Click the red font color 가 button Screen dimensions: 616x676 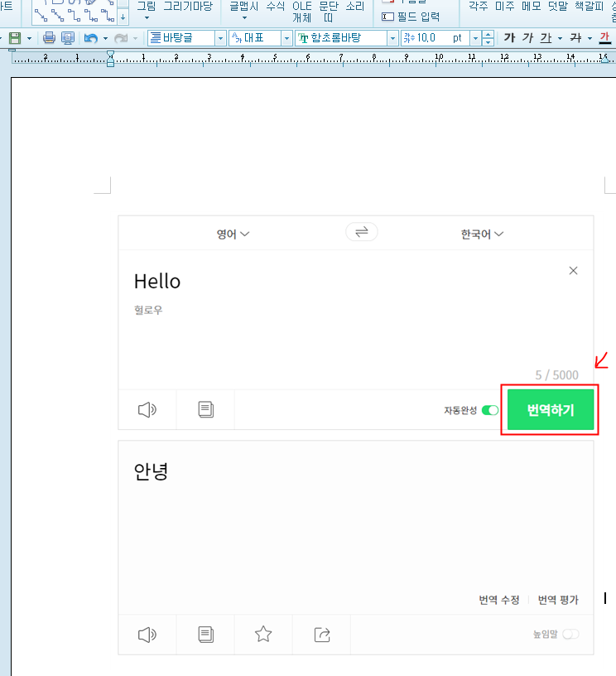click(x=604, y=38)
